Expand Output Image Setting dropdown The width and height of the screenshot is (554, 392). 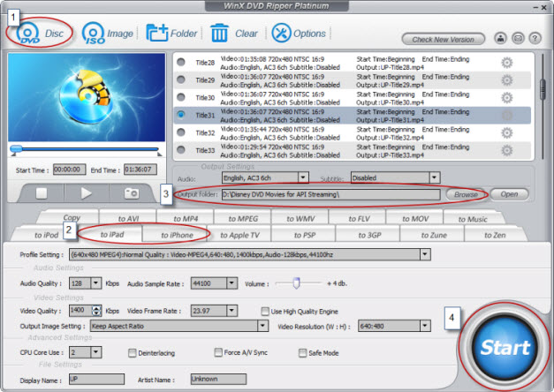262,326
